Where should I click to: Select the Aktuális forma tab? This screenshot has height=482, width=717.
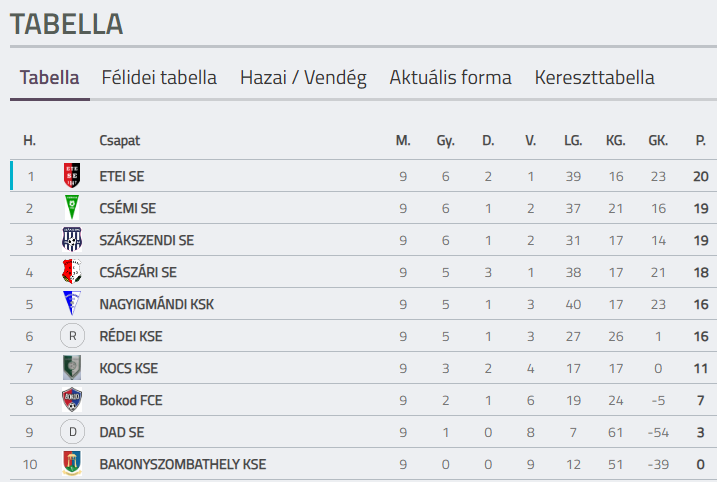450,78
